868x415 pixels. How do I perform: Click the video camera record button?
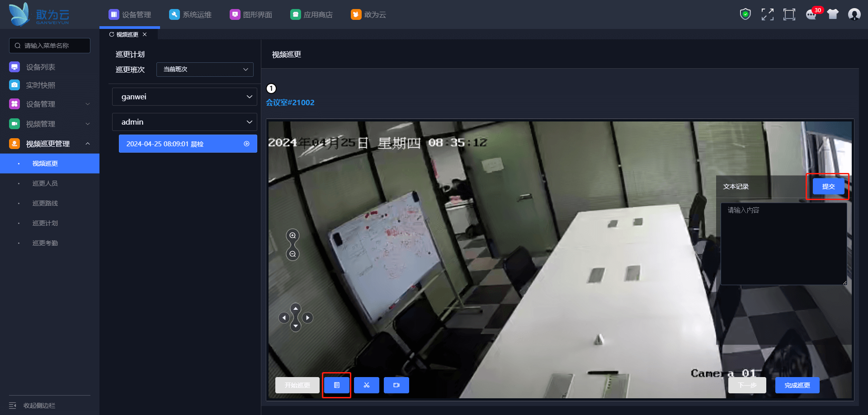coord(396,385)
